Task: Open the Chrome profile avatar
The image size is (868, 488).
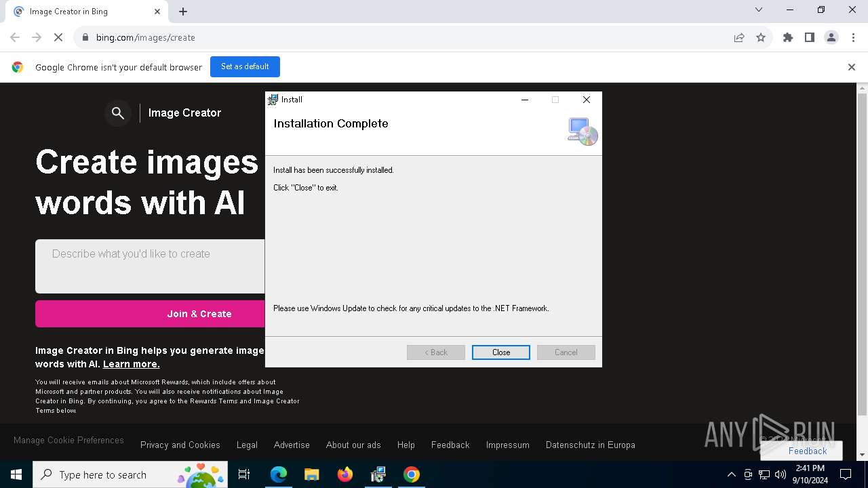Action: pos(831,38)
